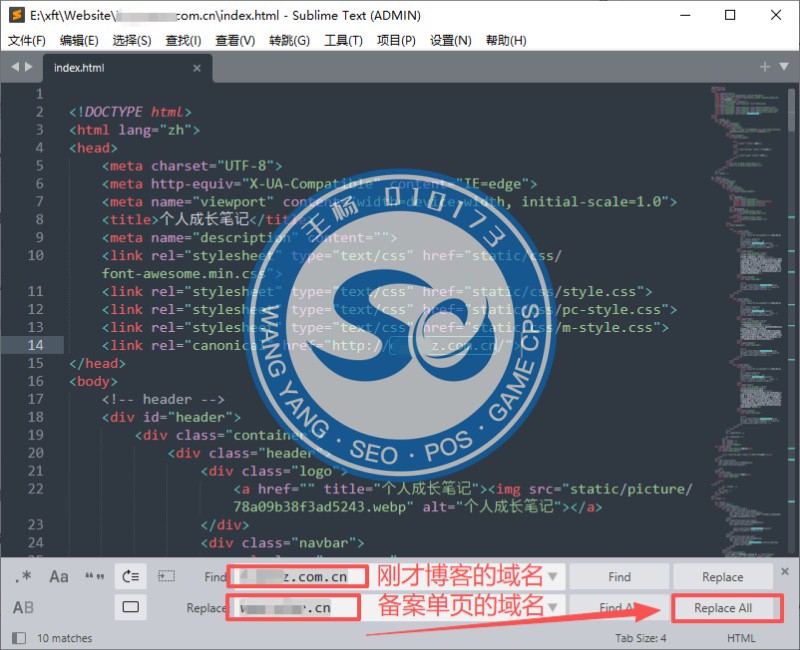Screen dimensions: 800x650
Task: Click the 10 matches status text
Action: point(64,638)
